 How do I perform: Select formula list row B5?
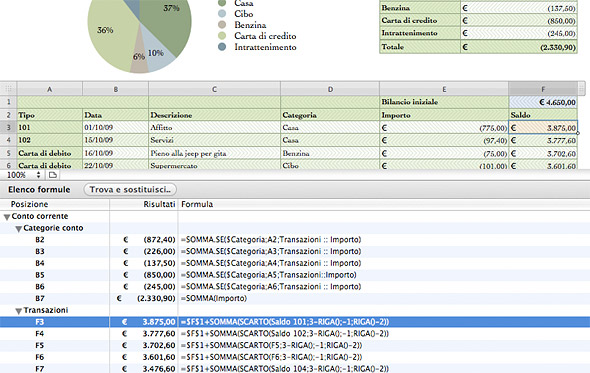pyautogui.click(x=295, y=275)
